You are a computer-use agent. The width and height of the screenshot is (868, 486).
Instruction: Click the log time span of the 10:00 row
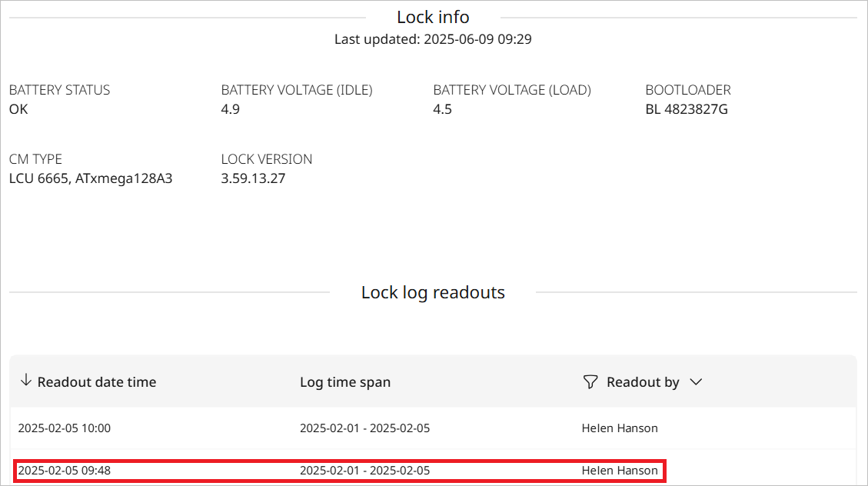[x=364, y=428]
